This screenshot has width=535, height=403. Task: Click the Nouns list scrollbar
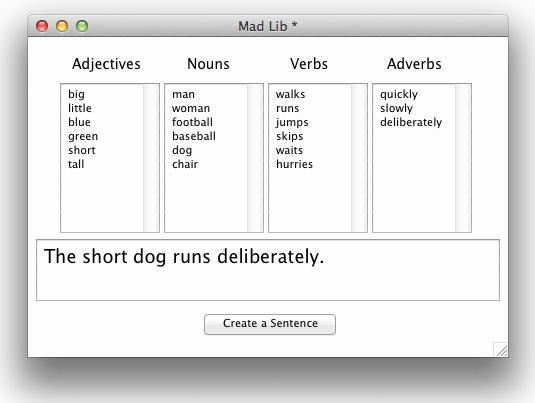click(255, 158)
